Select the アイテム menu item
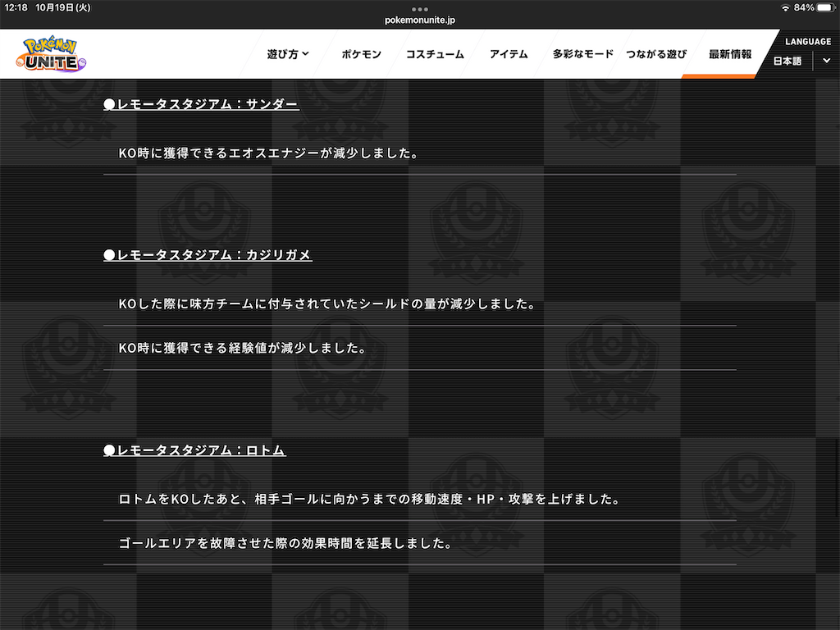This screenshot has height=630, width=840. 509,54
